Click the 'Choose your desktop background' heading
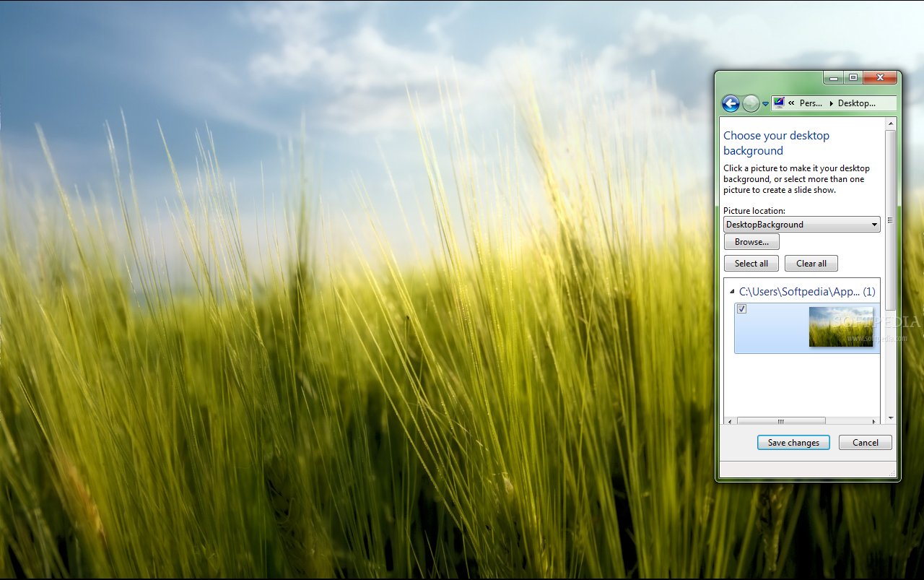 pyautogui.click(x=777, y=143)
